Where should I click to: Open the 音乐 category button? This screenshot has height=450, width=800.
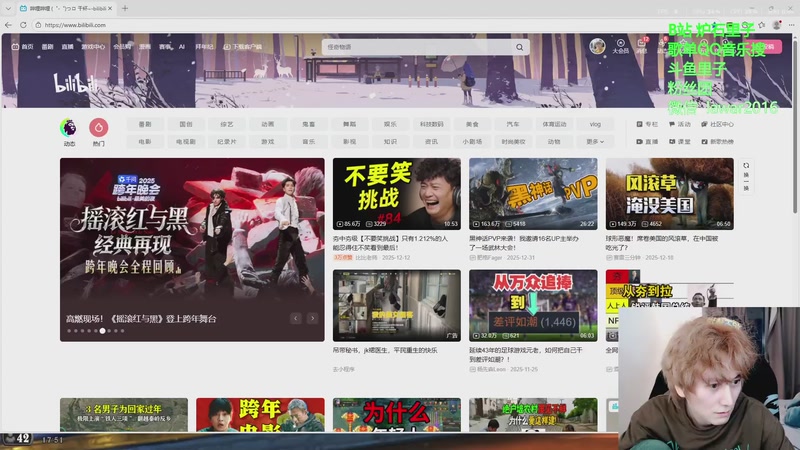(309, 141)
